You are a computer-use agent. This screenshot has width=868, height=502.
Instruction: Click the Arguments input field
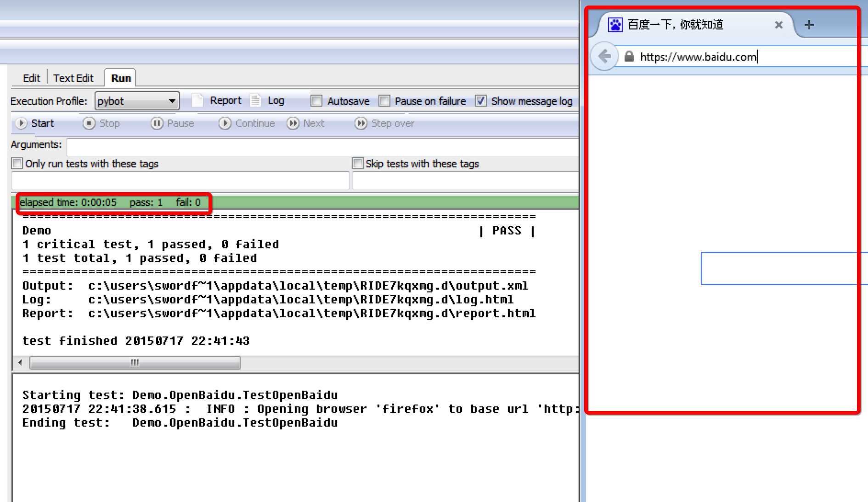(x=322, y=148)
